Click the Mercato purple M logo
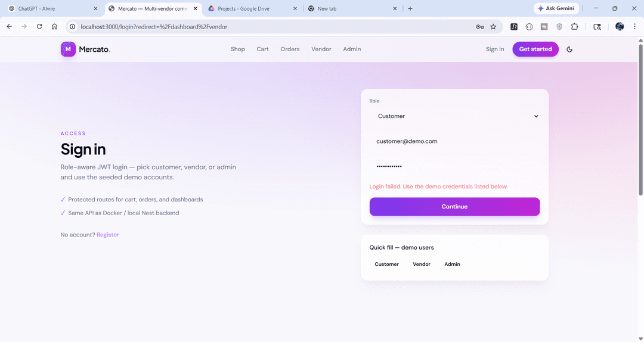The image size is (644, 342). tap(68, 49)
